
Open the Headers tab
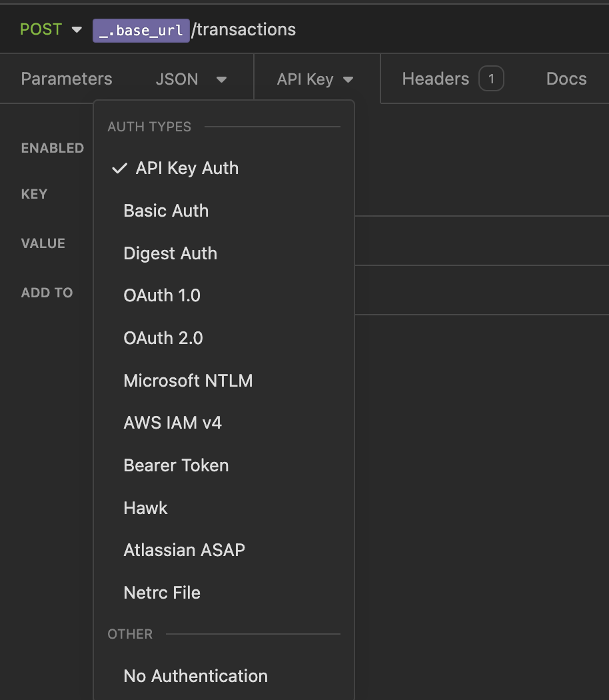coord(436,79)
